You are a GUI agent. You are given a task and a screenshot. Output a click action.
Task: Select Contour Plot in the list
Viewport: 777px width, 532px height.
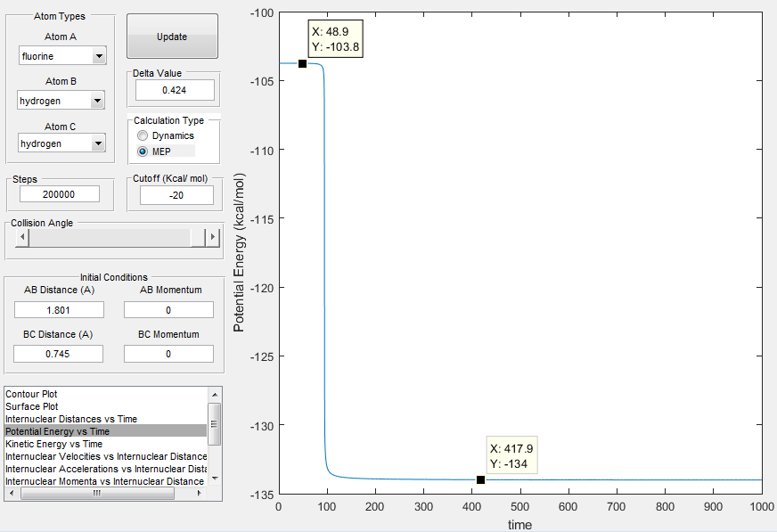[x=31, y=394]
